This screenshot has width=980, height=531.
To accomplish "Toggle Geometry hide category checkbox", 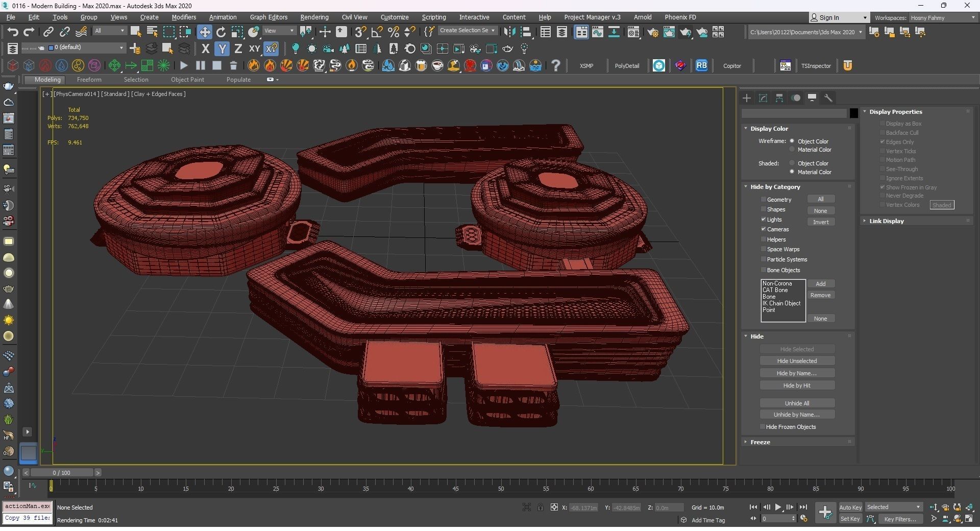I will (764, 200).
